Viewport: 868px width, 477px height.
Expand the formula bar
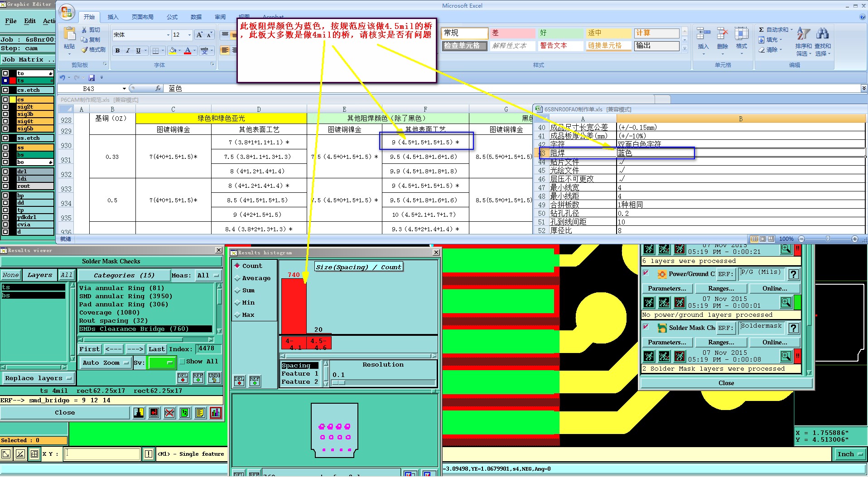[863, 88]
